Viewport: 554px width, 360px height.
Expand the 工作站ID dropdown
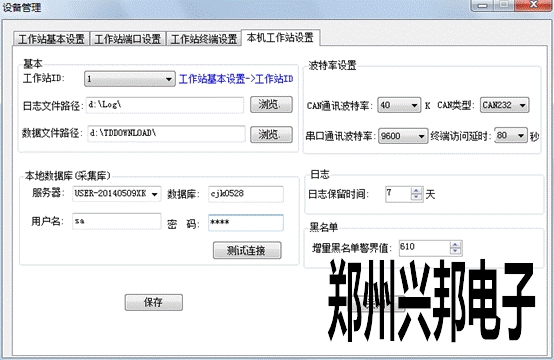169,79
